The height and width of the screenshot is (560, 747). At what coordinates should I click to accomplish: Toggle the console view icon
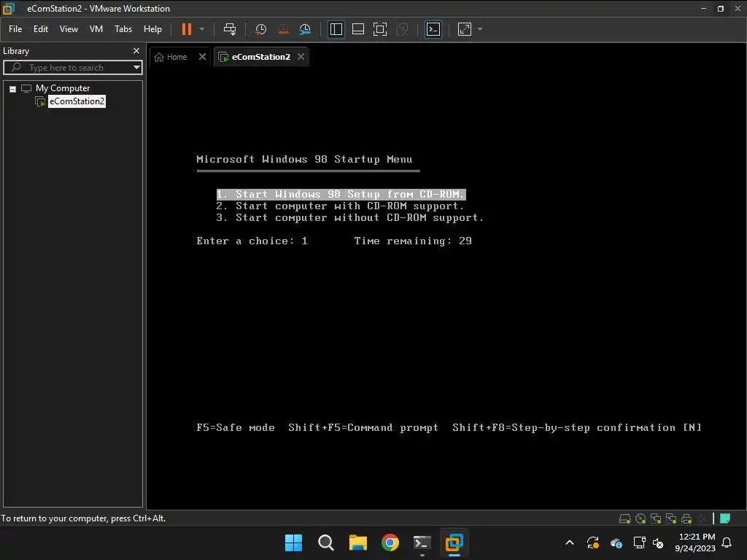click(433, 29)
